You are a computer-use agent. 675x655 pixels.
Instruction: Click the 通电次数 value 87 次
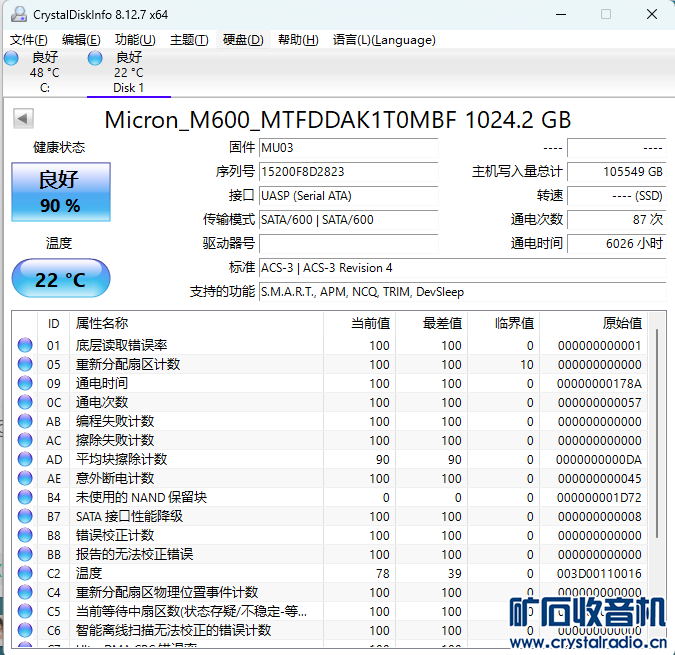pyautogui.click(x=616, y=219)
